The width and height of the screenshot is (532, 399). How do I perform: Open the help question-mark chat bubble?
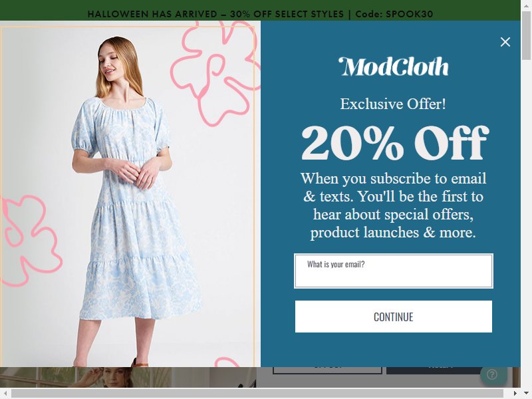coord(493,375)
